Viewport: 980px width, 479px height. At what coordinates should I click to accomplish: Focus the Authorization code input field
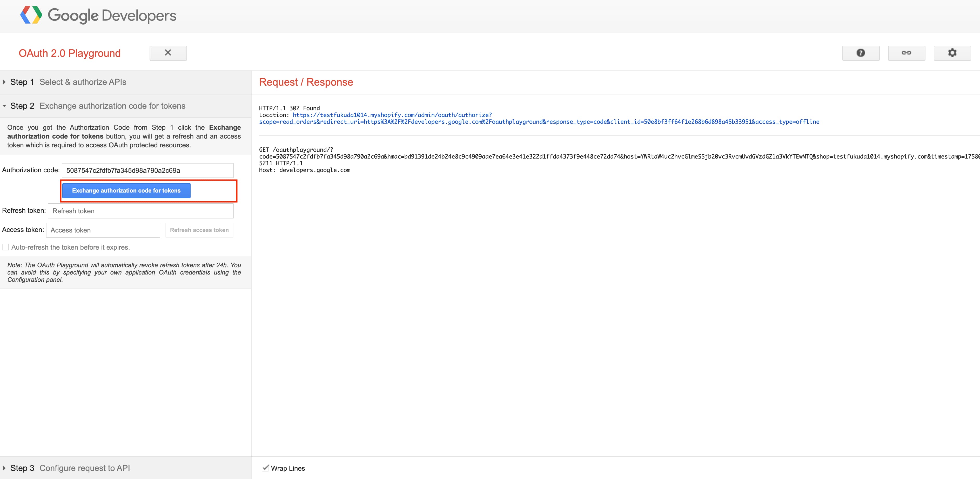click(147, 170)
